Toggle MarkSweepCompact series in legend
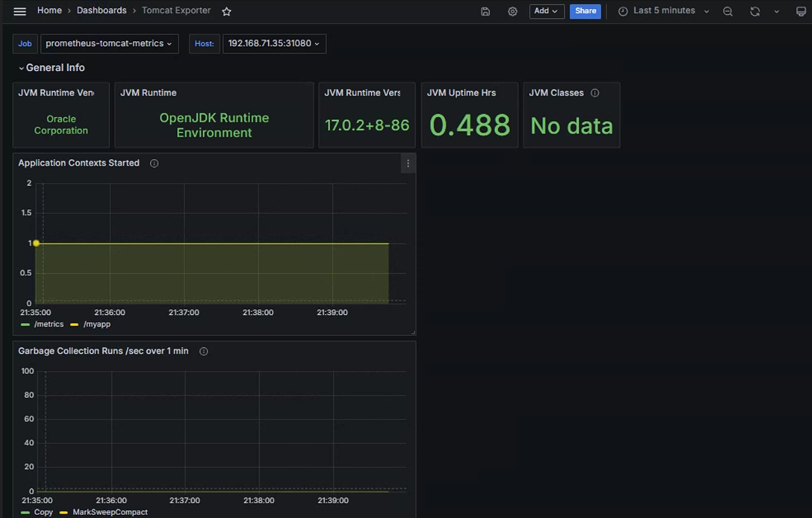This screenshot has width=812, height=518. (x=110, y=512)
